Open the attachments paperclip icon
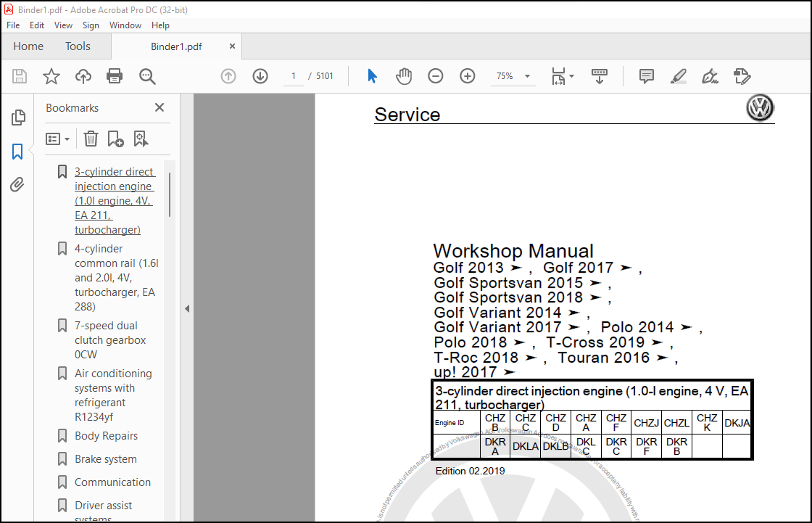The width and height of the screenshot is (812, 523). tap(17, 184)
